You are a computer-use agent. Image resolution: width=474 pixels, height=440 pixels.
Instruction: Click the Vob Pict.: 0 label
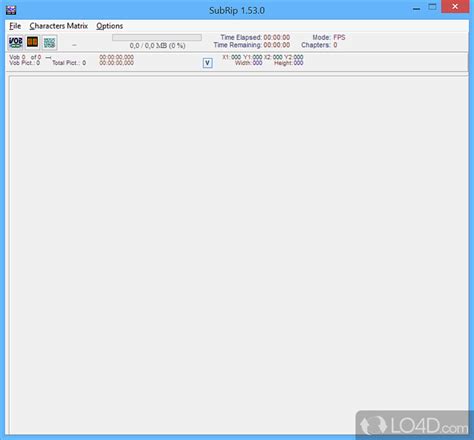coord(25,63)
